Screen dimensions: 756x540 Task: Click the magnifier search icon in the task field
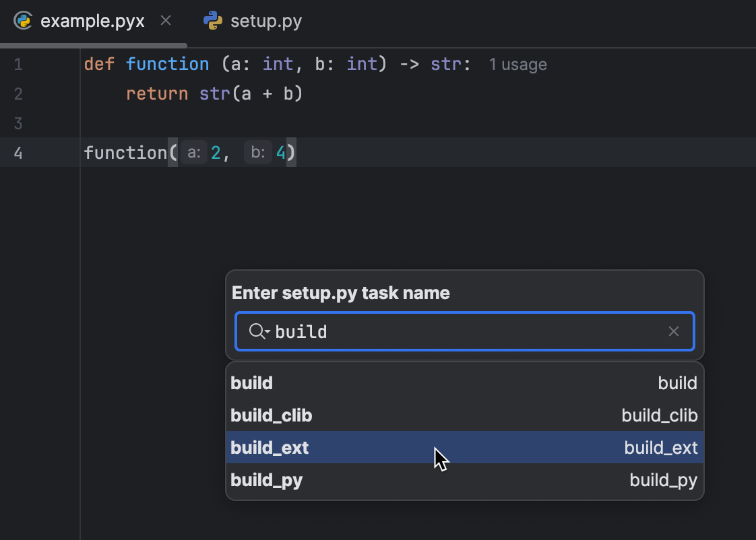[x=256, y=331]
